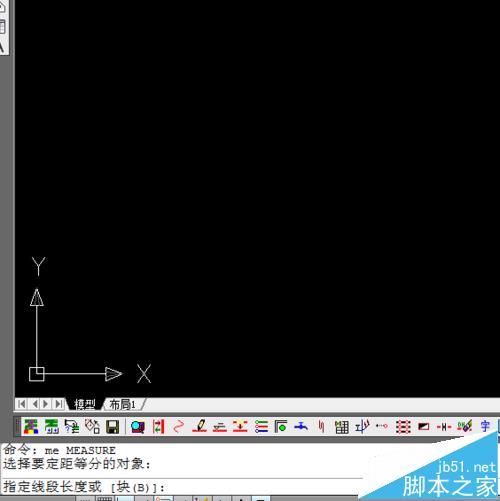
Task: Jump to first layout tab arrow
Action: coord(22,404)
